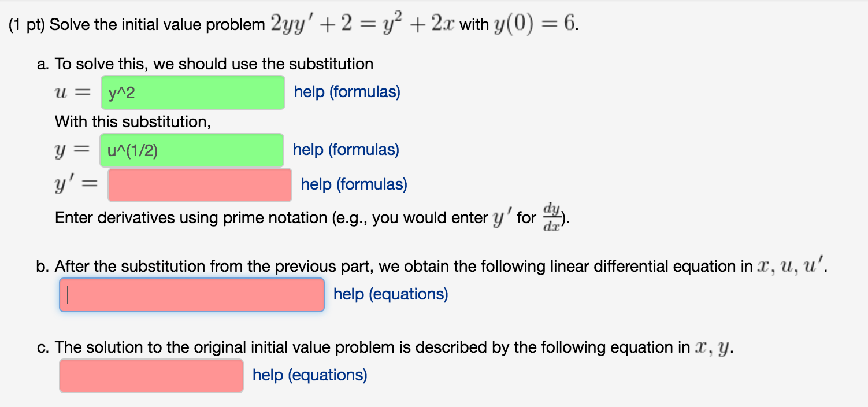Select the y field containing u^(1/2)
868x407 pixels.
pos(192,150)
